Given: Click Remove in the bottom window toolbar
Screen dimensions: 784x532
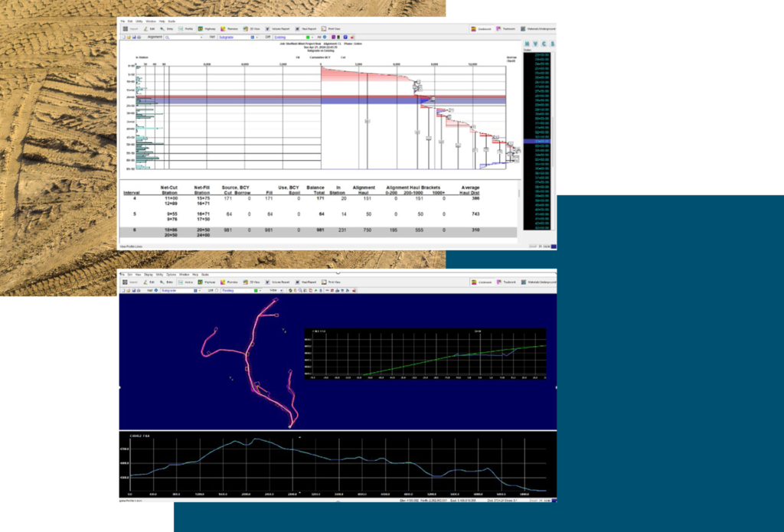Looking at the screenshot, I should (230, 282).
